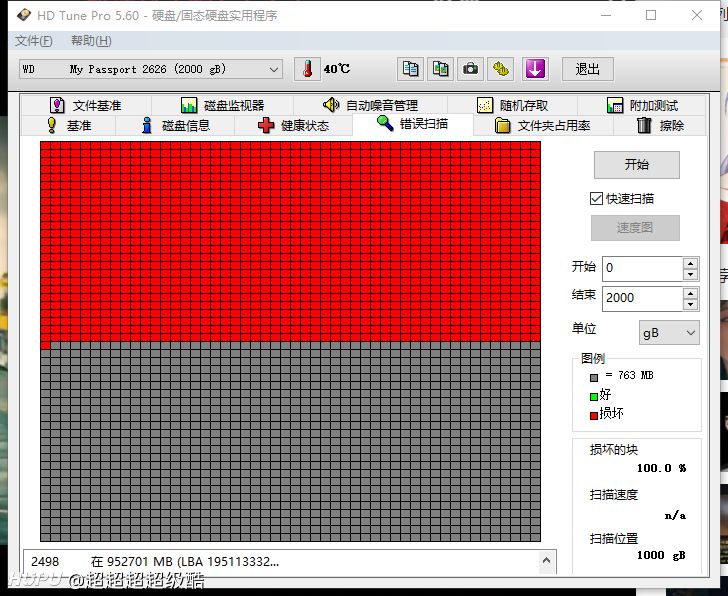Screen dimensions: 728x596
Task: Click the temperature thermometer icon
Action: [x=307, y=69]
